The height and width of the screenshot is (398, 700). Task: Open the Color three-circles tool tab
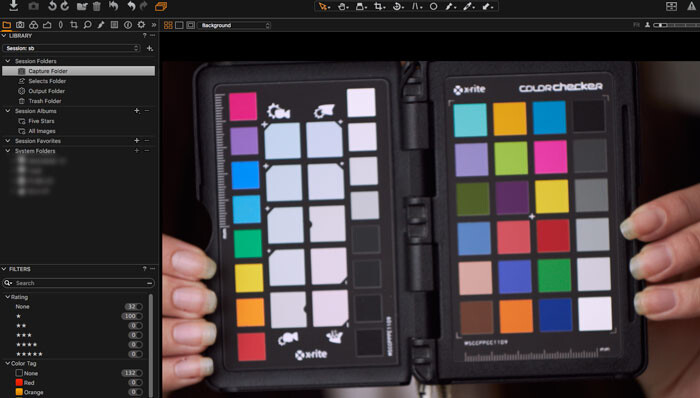(33, 25)
